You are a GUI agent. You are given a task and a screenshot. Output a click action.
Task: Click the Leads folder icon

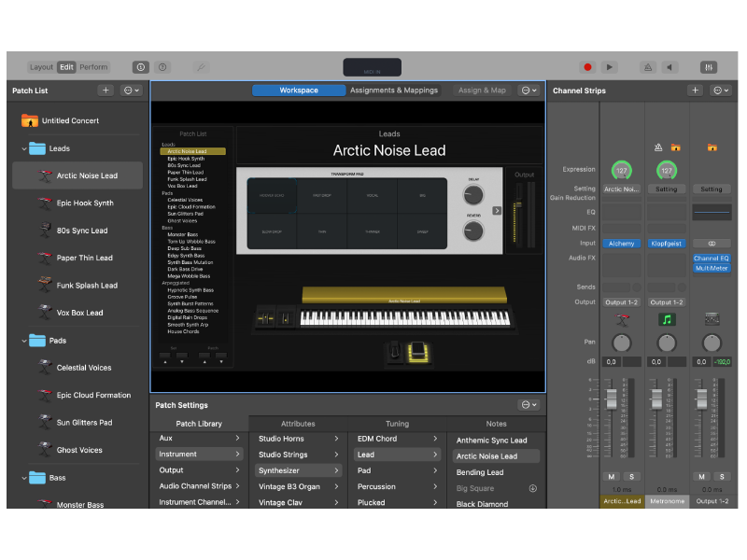[37, 148]
